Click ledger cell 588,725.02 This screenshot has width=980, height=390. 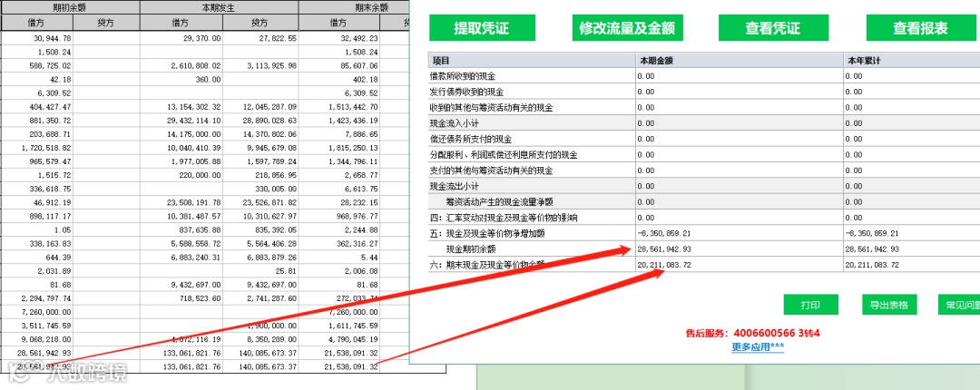click(x=50, y=65)
